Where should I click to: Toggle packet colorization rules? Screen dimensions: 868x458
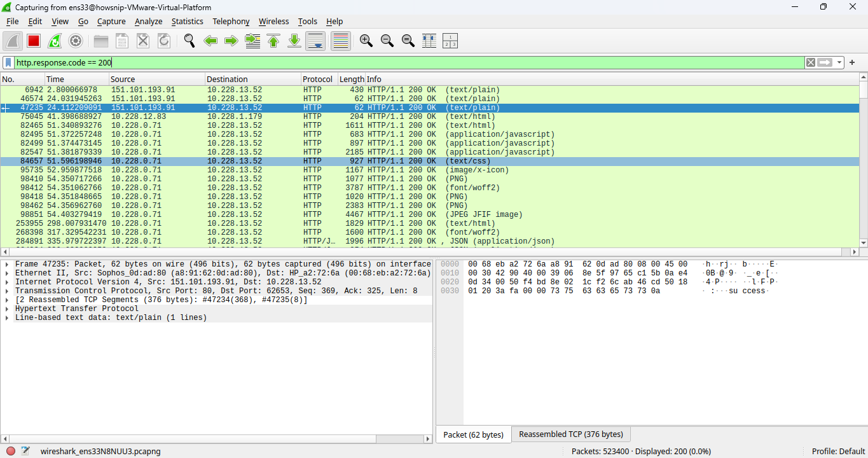341,41
